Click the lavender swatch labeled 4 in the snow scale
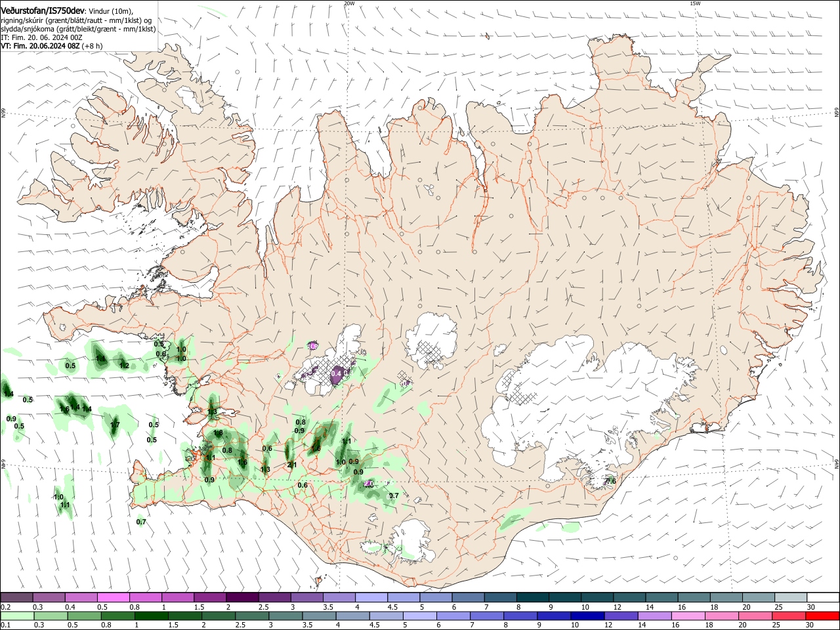The height and width of the screenshot is (630, 840). click(x=371, y=598)
